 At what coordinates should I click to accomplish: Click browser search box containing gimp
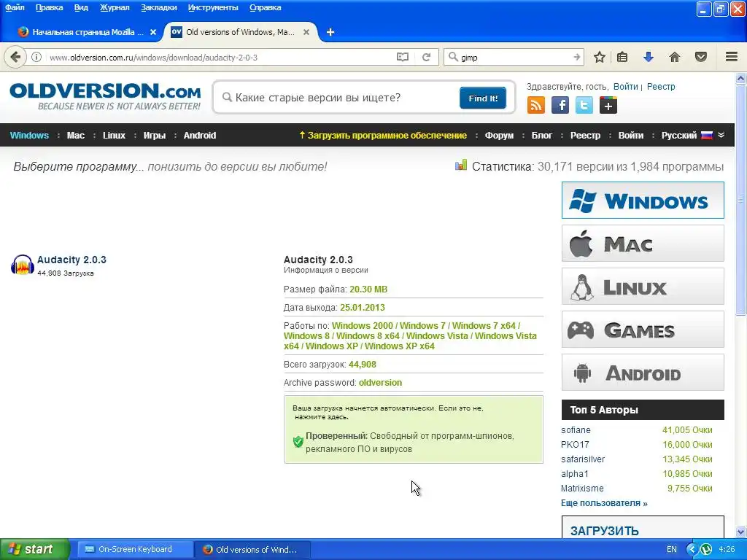(x=514, y=57)
